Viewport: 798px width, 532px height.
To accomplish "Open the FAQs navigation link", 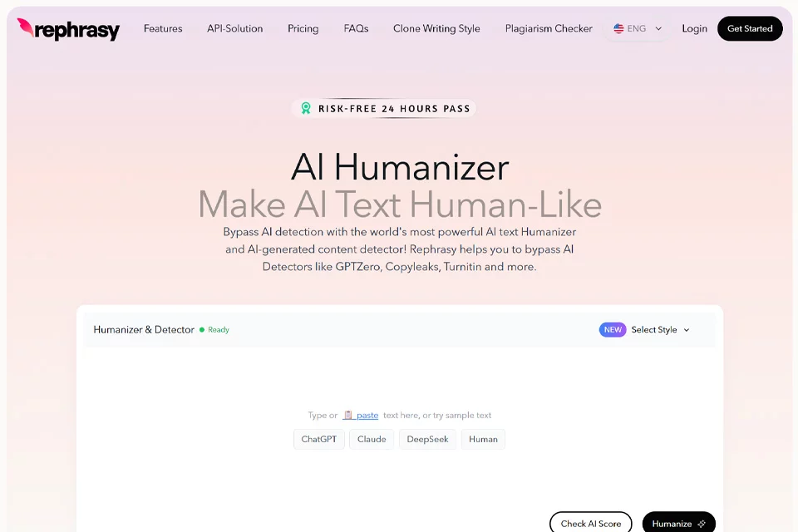I will click(356, 28).
